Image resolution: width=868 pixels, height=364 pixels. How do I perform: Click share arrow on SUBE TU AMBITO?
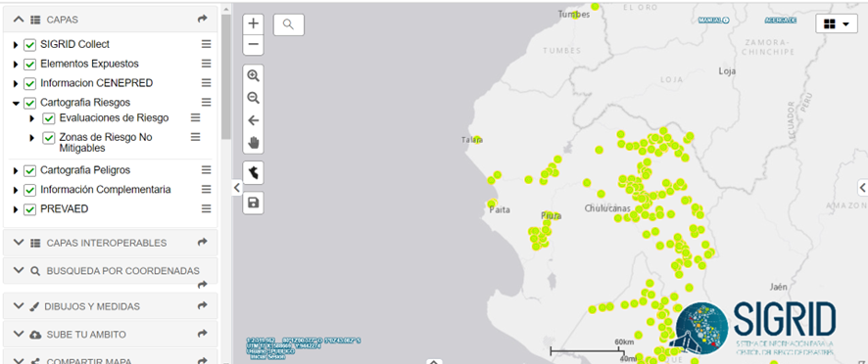(x=202, y=334)
